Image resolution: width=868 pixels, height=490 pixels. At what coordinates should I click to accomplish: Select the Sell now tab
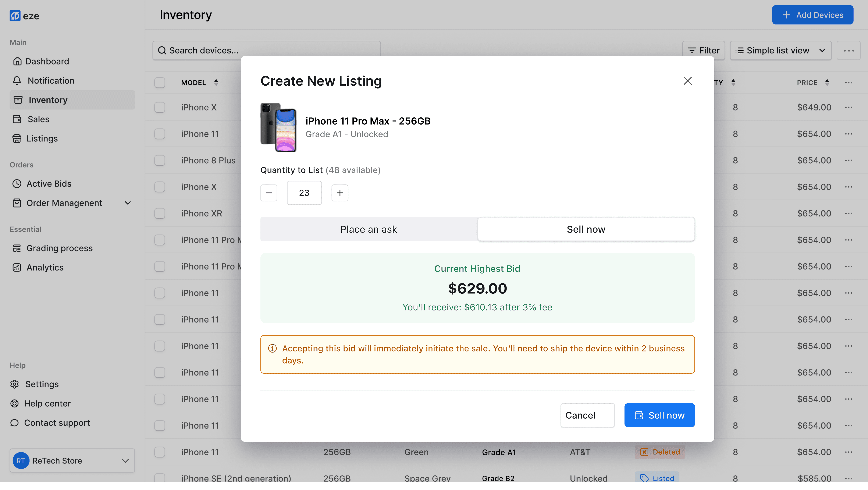[586, 229]
